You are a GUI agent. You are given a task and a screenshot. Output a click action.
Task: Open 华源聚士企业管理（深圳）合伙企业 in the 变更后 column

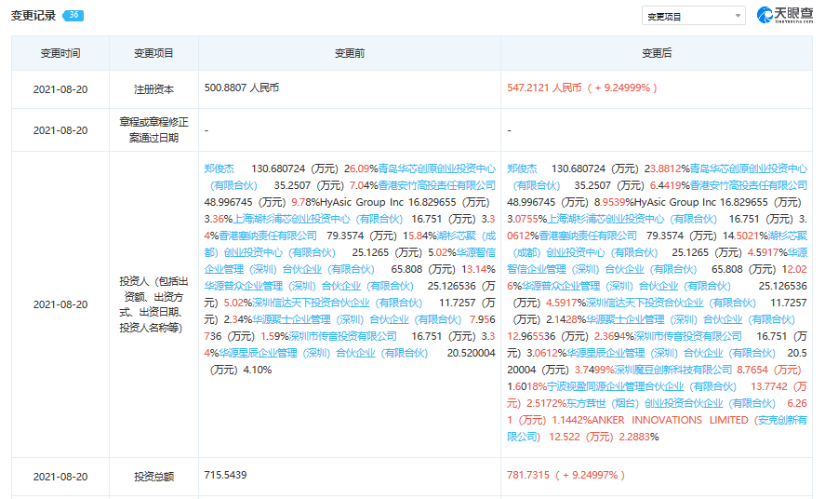(x=690, y=320)
